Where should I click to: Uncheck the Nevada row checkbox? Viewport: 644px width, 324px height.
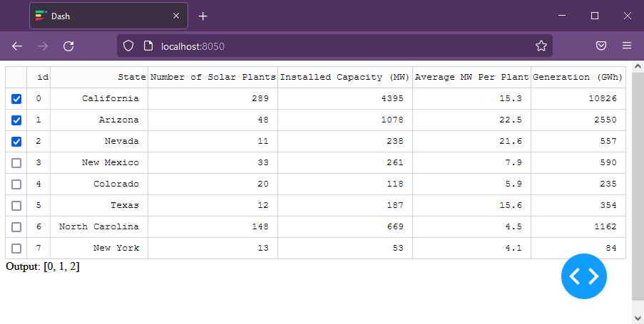point(16,142)
